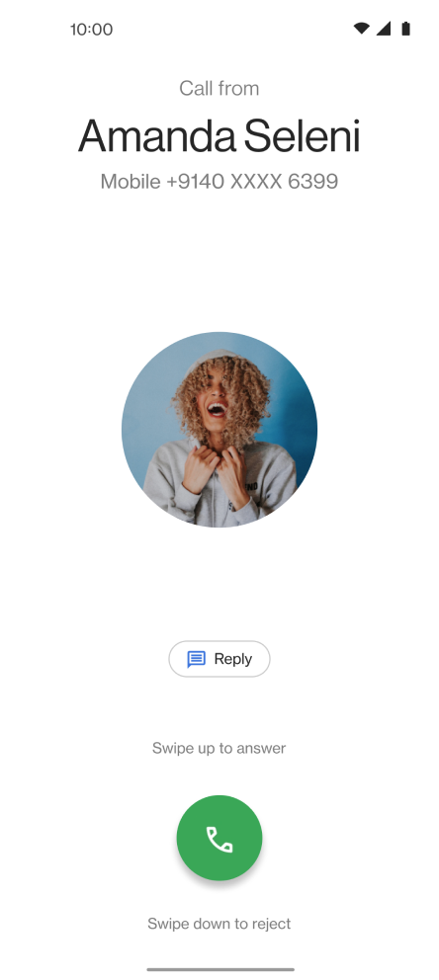Image resolution: width=439 pixels, height=980 pixels.
Task: Tap the Wi-Fi status icon
Action: (x=362, y=29)
